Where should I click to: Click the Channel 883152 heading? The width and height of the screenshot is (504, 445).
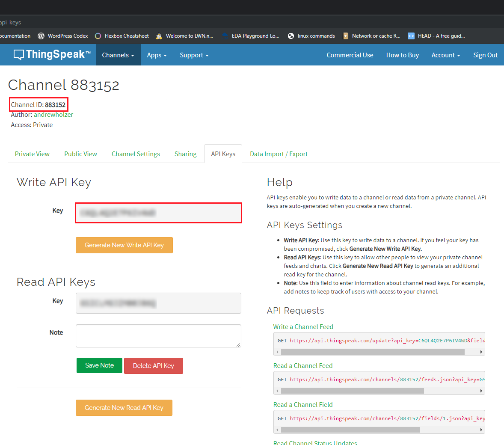[64, 85]
